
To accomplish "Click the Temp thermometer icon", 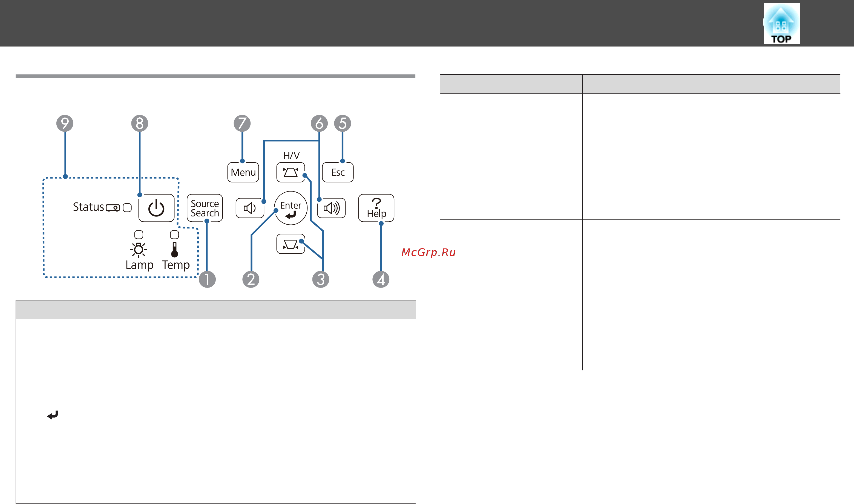I will pos(174,250).
